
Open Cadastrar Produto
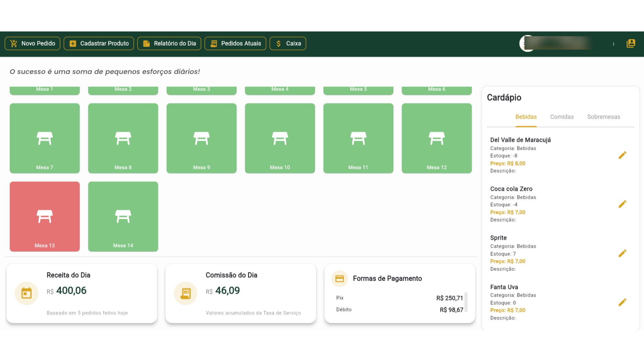point(99,44)
